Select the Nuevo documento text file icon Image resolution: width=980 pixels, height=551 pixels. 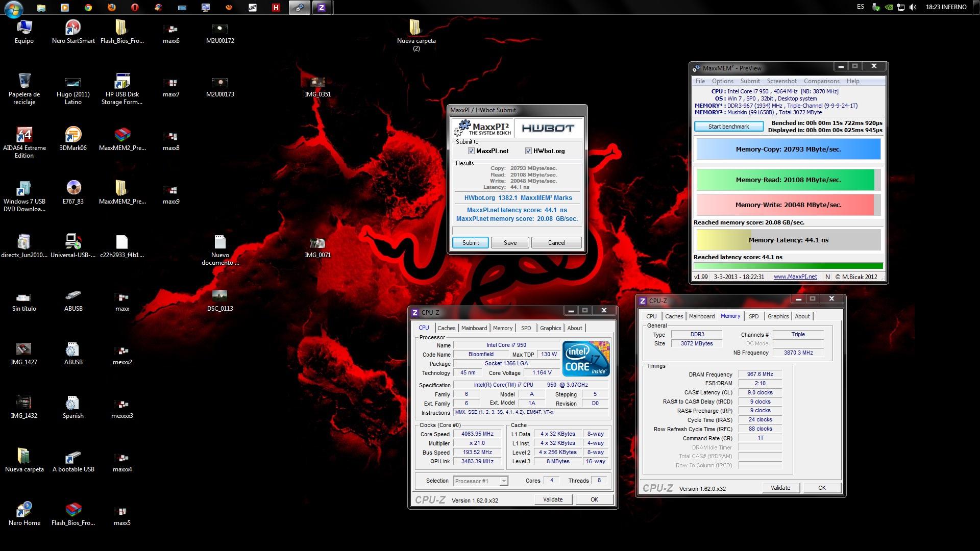pyautogui.click(x=220, y=249)
